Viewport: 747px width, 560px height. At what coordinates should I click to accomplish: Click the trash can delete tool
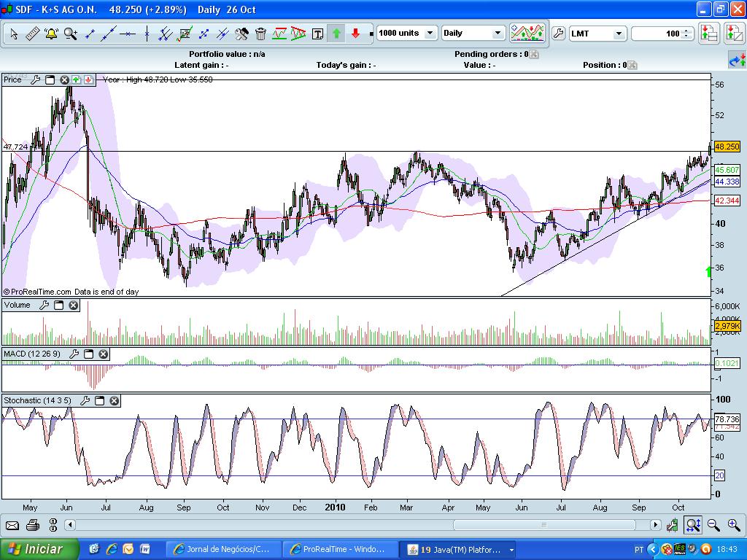[x=260, y=34]
